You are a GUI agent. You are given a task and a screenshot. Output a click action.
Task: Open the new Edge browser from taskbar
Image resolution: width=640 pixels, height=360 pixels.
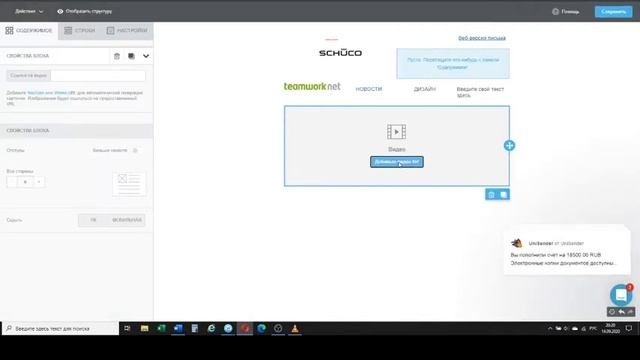(x=261, y=328)
